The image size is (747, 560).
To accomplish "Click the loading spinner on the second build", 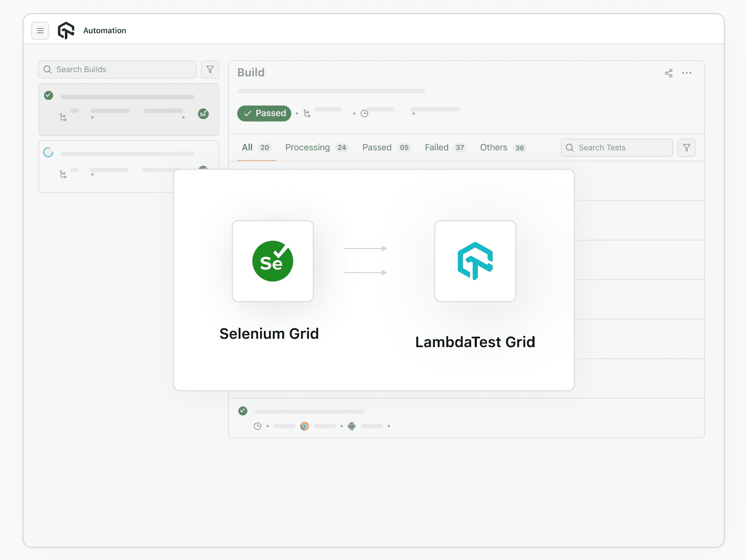I will pyautogui.click(x=48, y=152).
